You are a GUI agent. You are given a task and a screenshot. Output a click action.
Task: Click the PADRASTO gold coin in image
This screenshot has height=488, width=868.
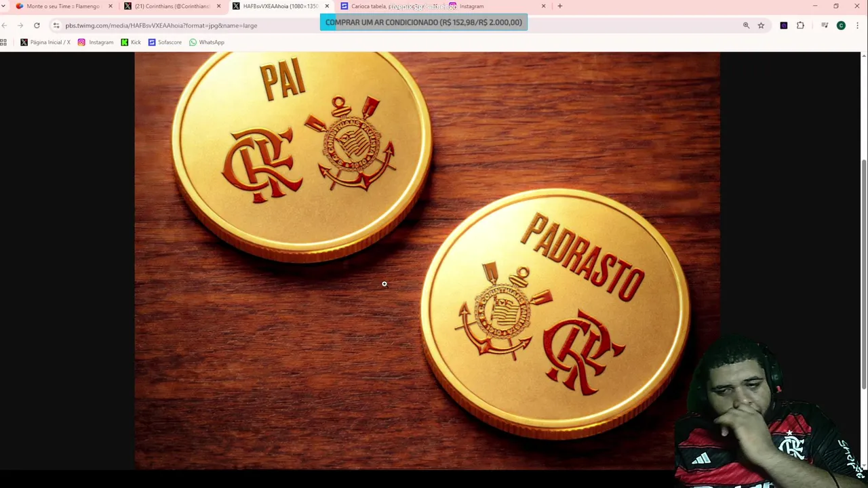coord(555,313)
